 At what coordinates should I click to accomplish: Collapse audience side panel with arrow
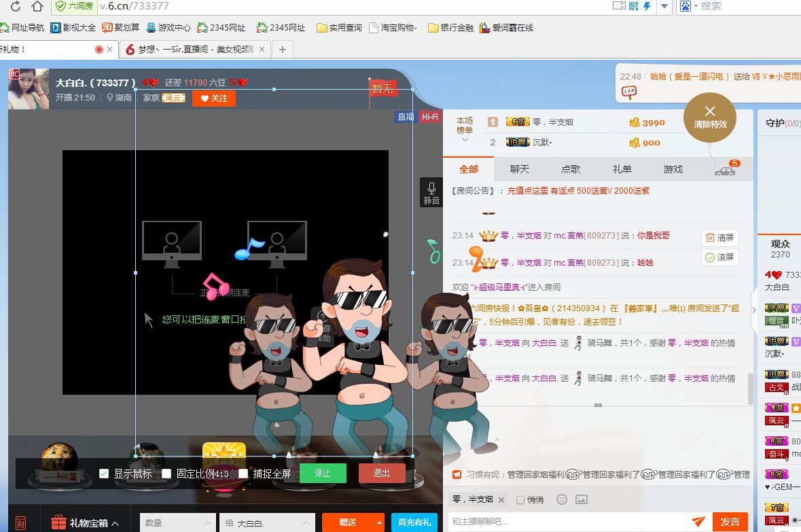tap(754, 309)
